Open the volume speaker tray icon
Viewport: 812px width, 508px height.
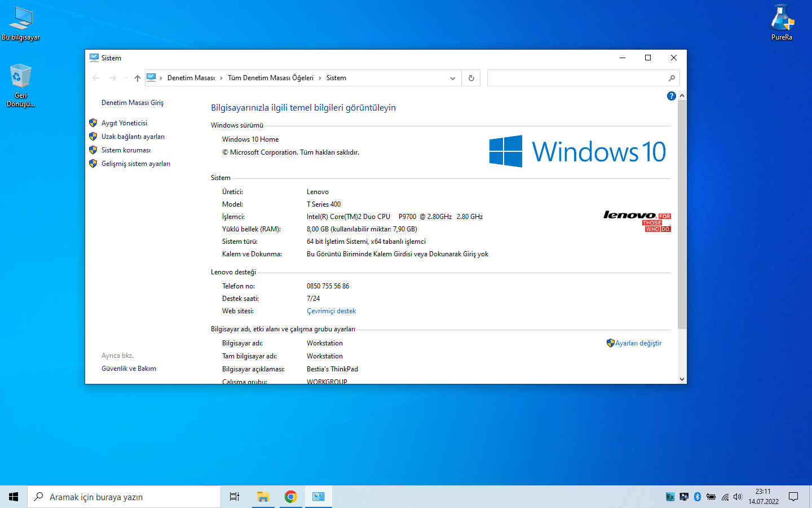click(x=738, y=497)
